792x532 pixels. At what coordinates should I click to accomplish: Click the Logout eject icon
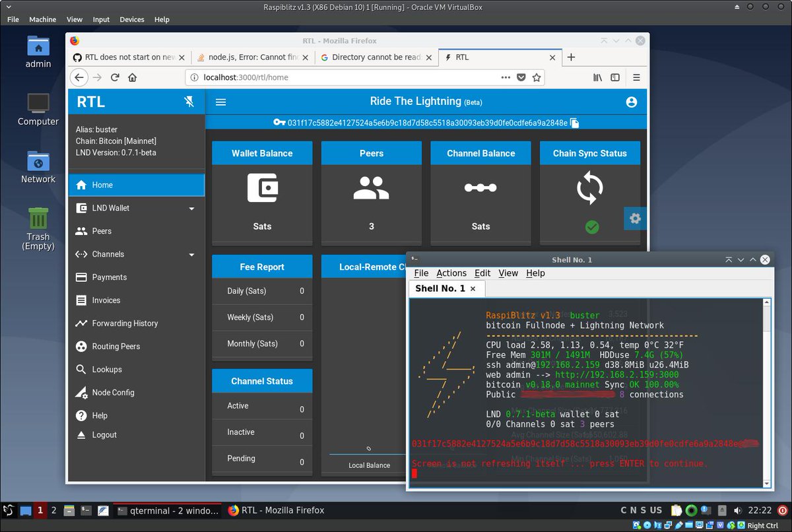(x=81, y=435)
